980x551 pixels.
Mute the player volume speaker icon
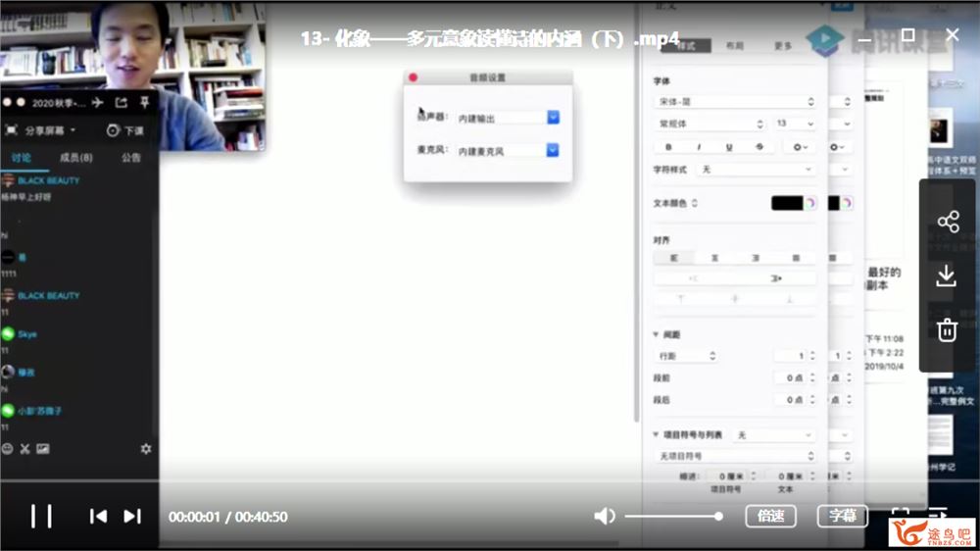pyautogui.click(x=605, y=517)
